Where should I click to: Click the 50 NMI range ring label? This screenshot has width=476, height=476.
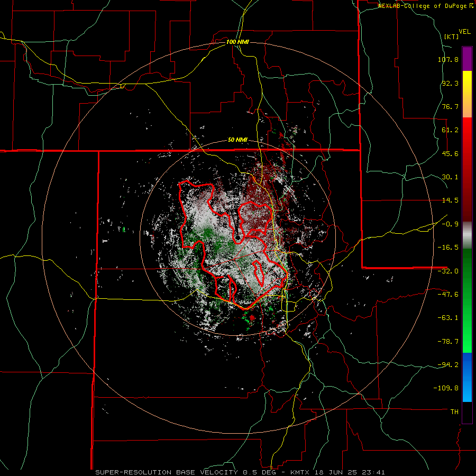(x=237, y=140)
